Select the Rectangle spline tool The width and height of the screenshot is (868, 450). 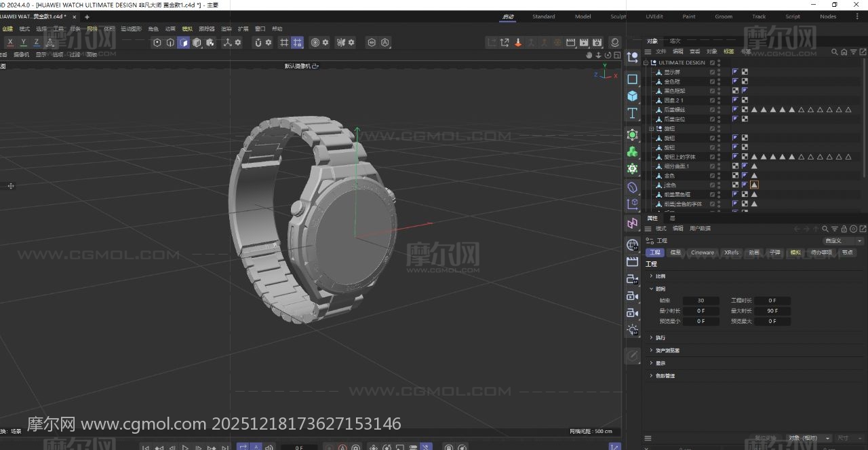click(x=633, y=79)
